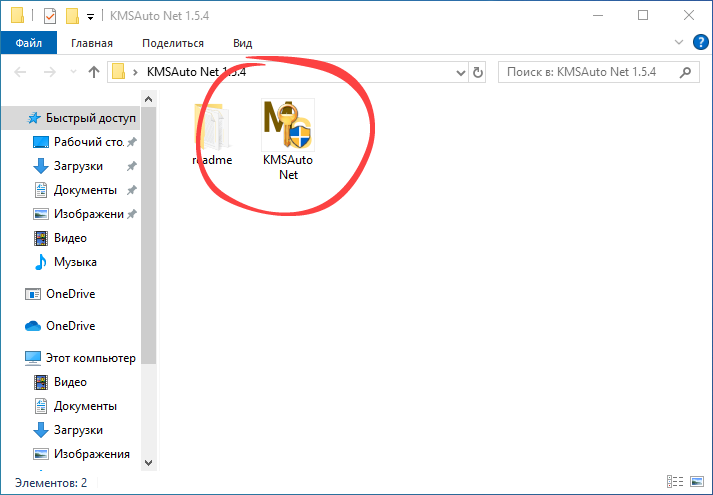The width and height of the screenshot is (713, 495).
Task: Select the KMSAuto Net application icon
Action: tap(287, 124)
